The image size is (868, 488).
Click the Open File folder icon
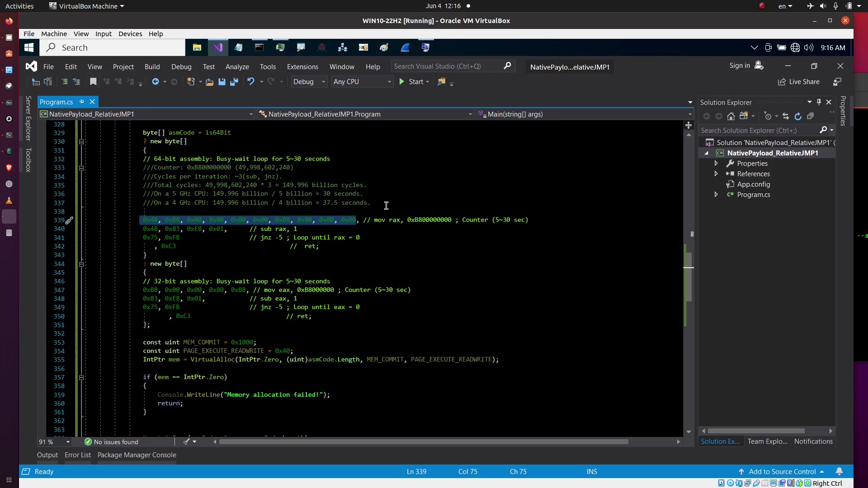[x=209, y=82]
